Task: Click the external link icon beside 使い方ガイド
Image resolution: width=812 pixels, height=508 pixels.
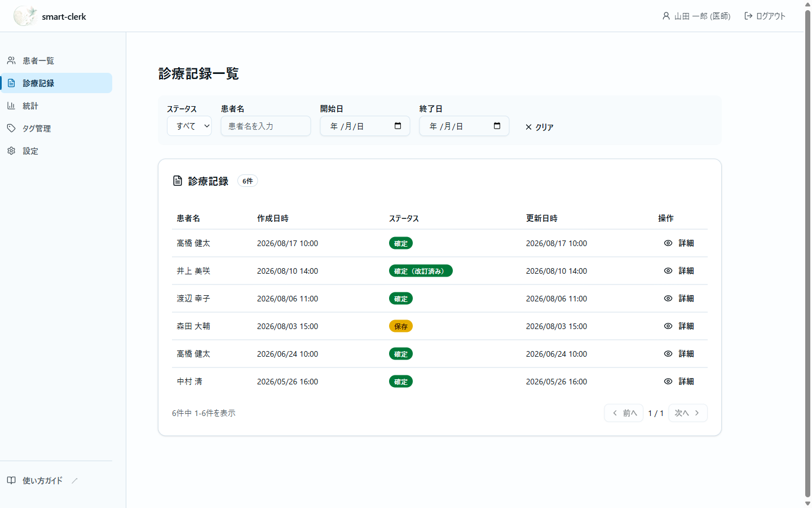Action: 74,480
